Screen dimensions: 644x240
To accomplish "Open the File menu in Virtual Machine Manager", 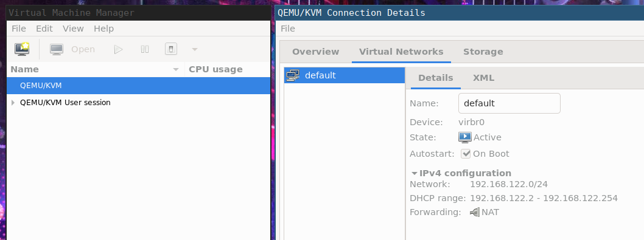I will pyautogui.click(x=19, y=29).
